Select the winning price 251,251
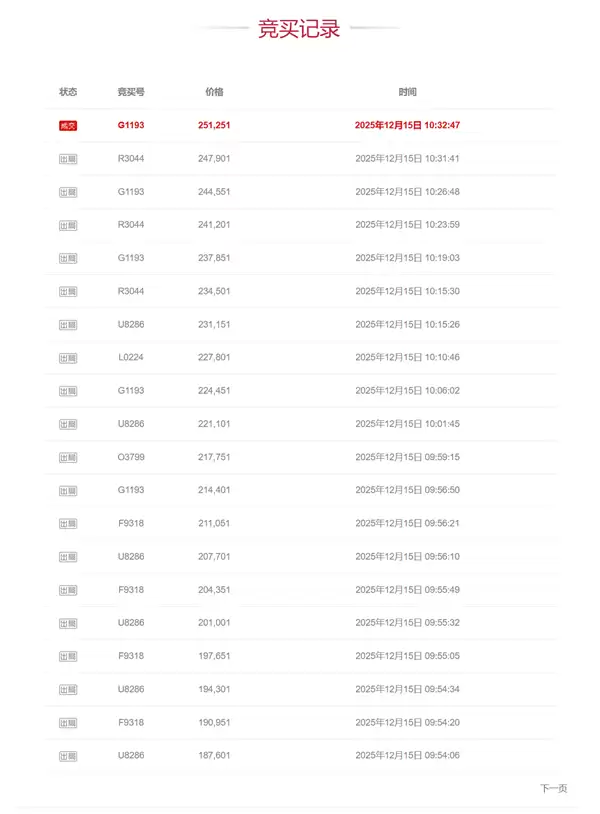 click(x=214, y=125)
